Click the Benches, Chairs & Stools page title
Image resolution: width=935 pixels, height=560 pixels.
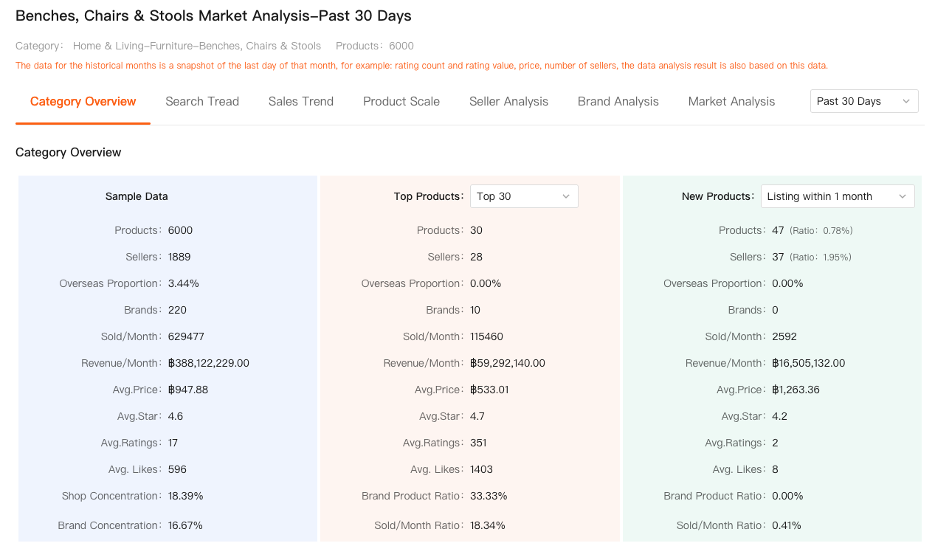pyautogui.click(x=213, y=16)
